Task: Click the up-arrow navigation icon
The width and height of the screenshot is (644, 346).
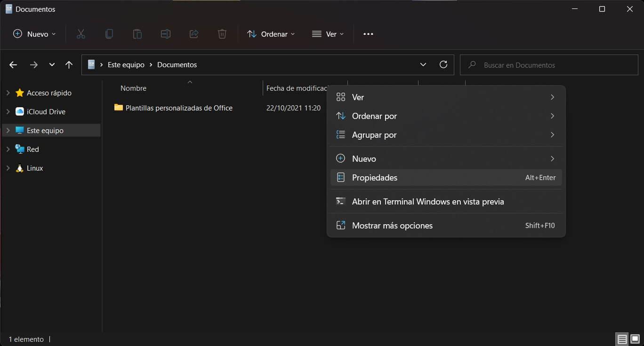Action: coord(69,64)
